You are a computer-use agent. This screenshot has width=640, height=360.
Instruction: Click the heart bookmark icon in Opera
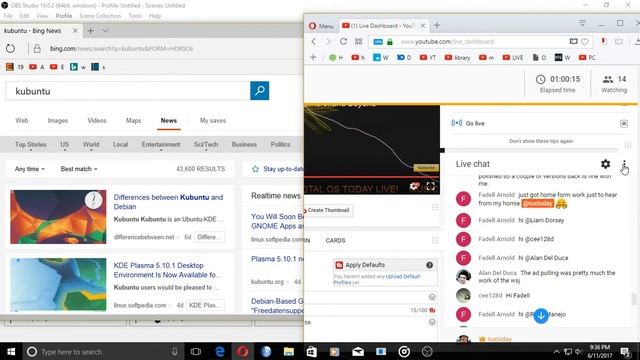[585, 42]
